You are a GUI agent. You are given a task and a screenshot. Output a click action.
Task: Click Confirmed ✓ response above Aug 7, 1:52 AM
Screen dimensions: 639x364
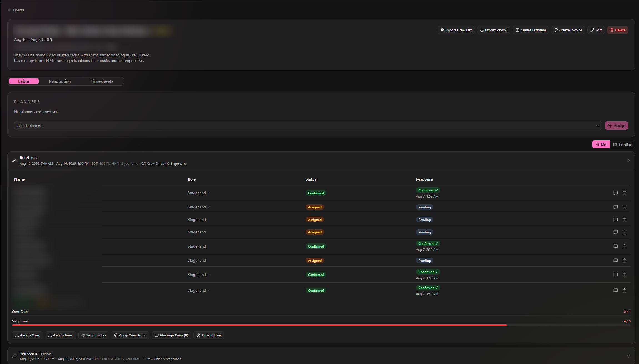tap(428, 190)
